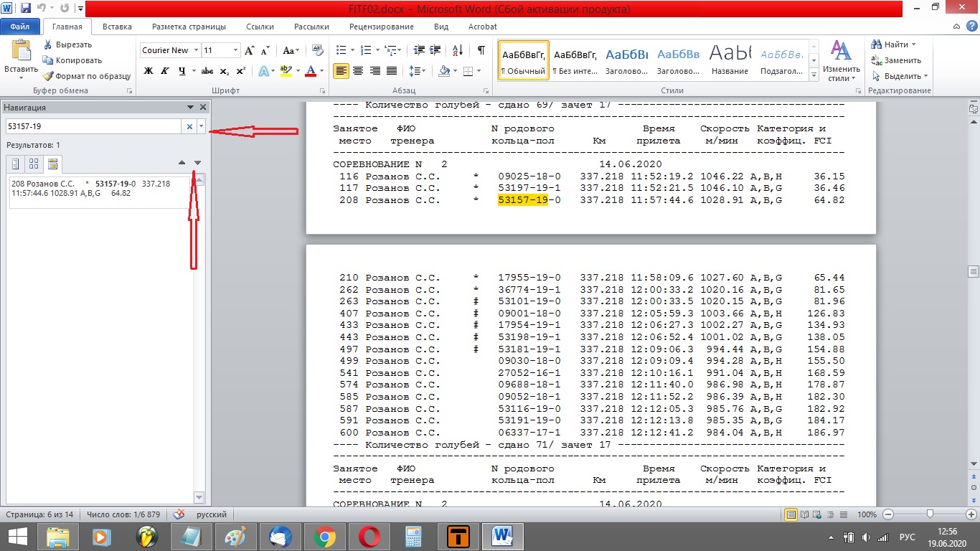Open the Файл (File) tab
Screen dimensions: 980x551
tap(20, 27)
